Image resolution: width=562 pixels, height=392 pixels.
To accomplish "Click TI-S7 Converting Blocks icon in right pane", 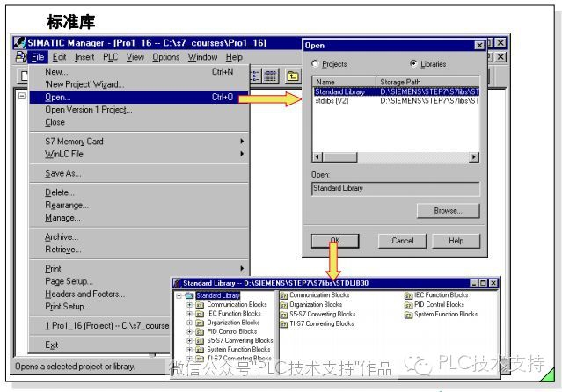I will click(284, 324).
